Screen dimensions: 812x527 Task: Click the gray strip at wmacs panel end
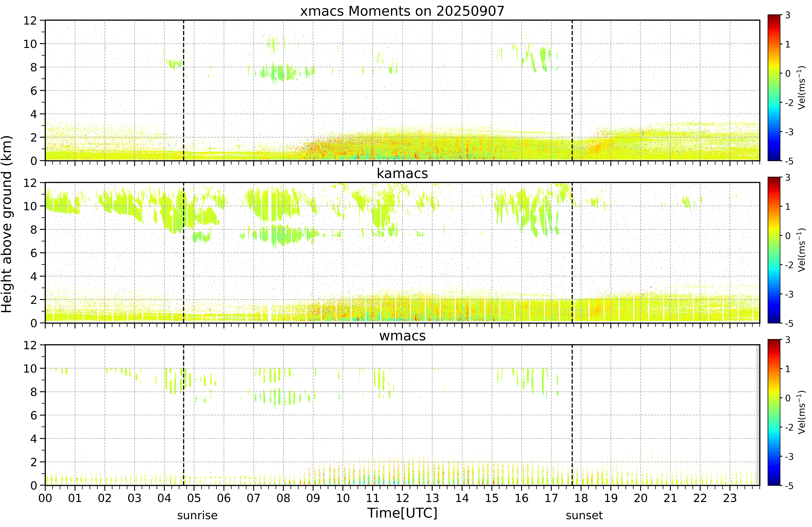pyautogui.click(x=758, y=415)
